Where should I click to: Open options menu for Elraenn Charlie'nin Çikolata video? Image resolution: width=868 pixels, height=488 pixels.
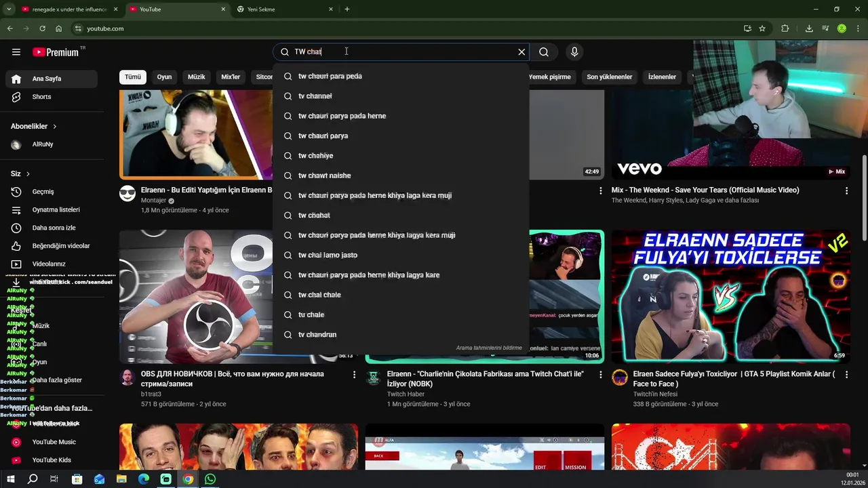600,375
